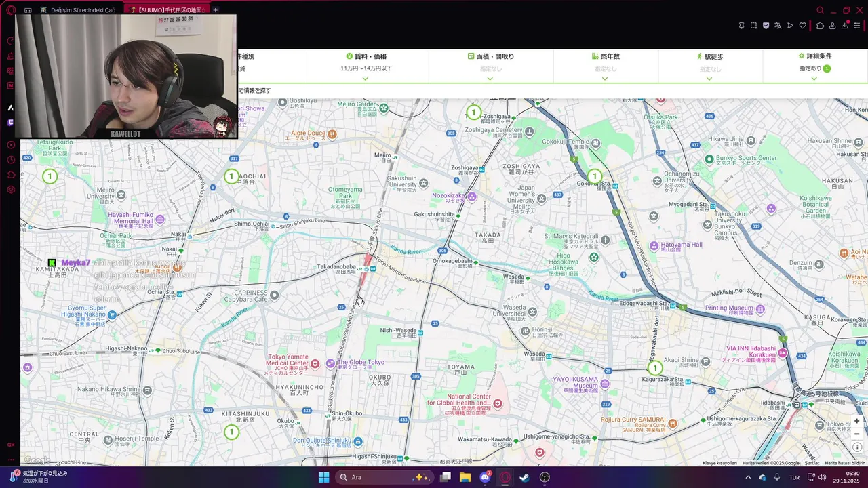Screen dimensions: 868x488
Task: Open a new browser tab
Action: tap(216, 10)
